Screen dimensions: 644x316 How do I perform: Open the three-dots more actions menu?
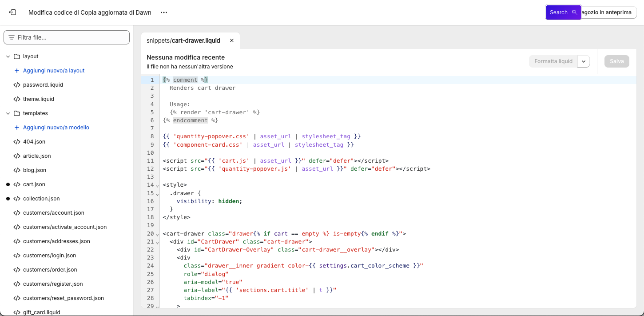tap(164, 12)
